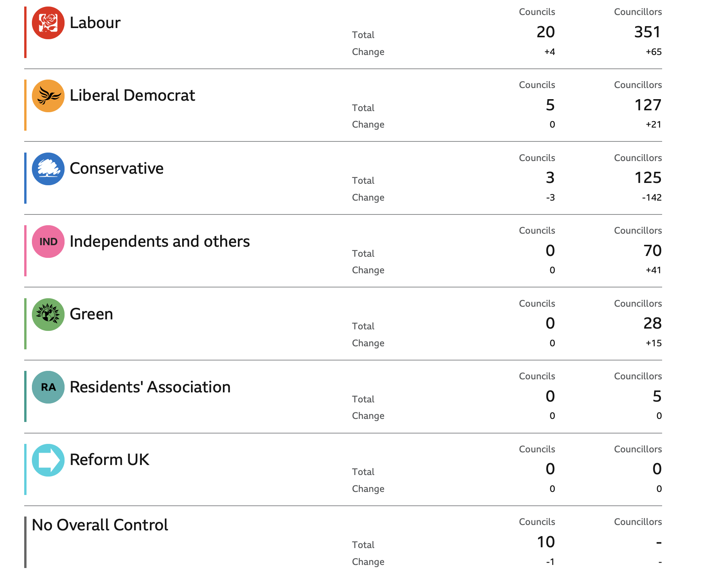Click the Labour red rose icon
704x588 pixels.
(48, 23)
